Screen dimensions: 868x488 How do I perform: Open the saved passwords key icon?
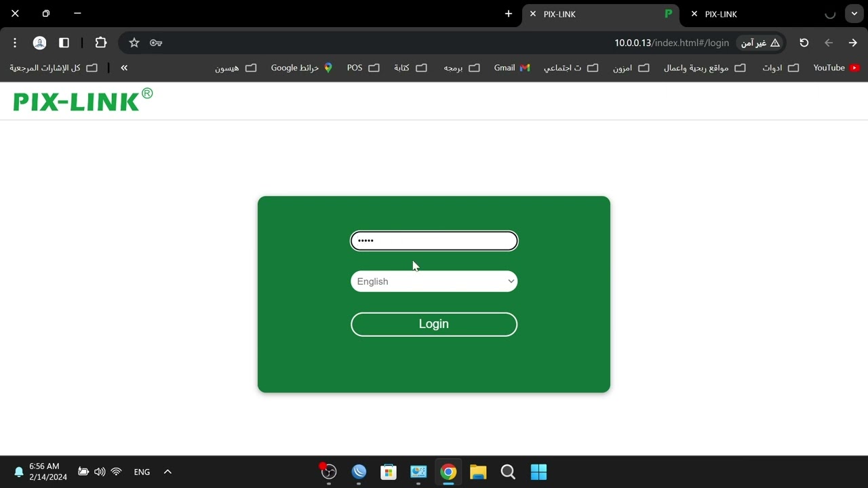tap(156, 43)
